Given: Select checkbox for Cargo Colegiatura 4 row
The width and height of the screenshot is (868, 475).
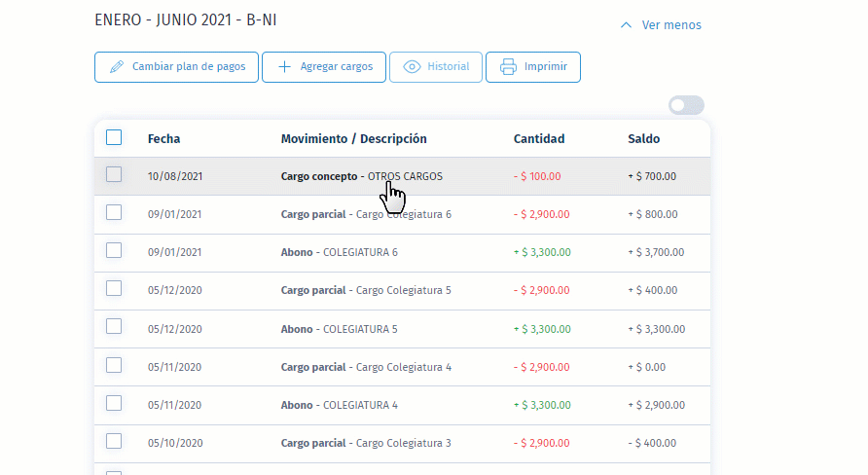Looking at the screenshot, I should 114,365.
